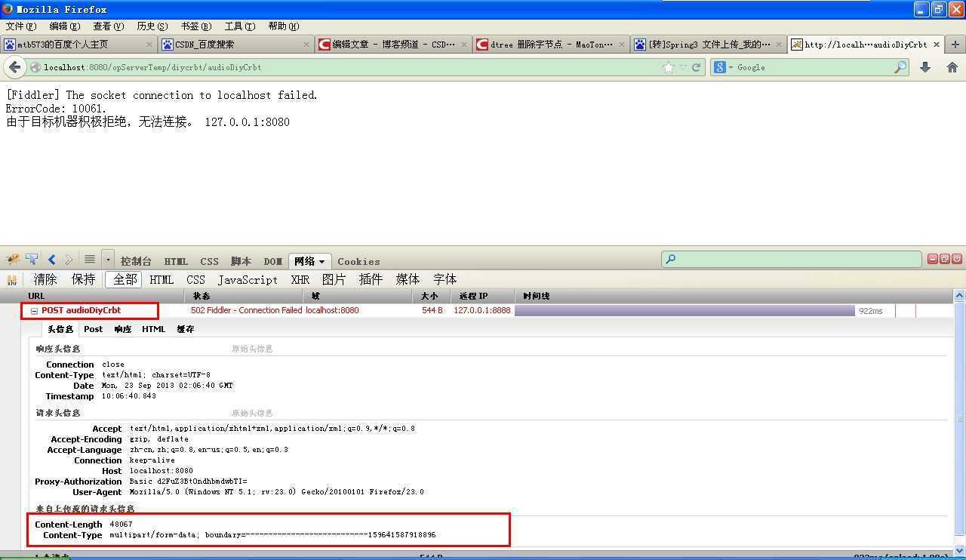The width and height of the screenshot is (966, 560).
Task: Close the CSDN_百度搜索 tab
Action: [306, 45]
